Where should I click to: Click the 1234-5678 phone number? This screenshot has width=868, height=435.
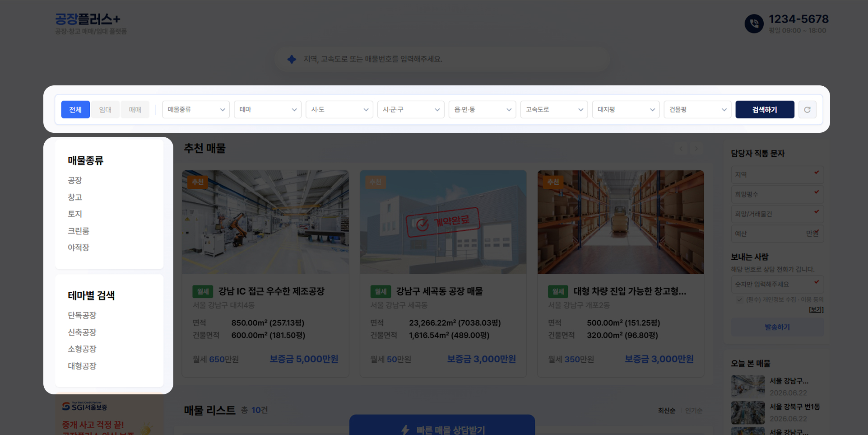point(798,19)
